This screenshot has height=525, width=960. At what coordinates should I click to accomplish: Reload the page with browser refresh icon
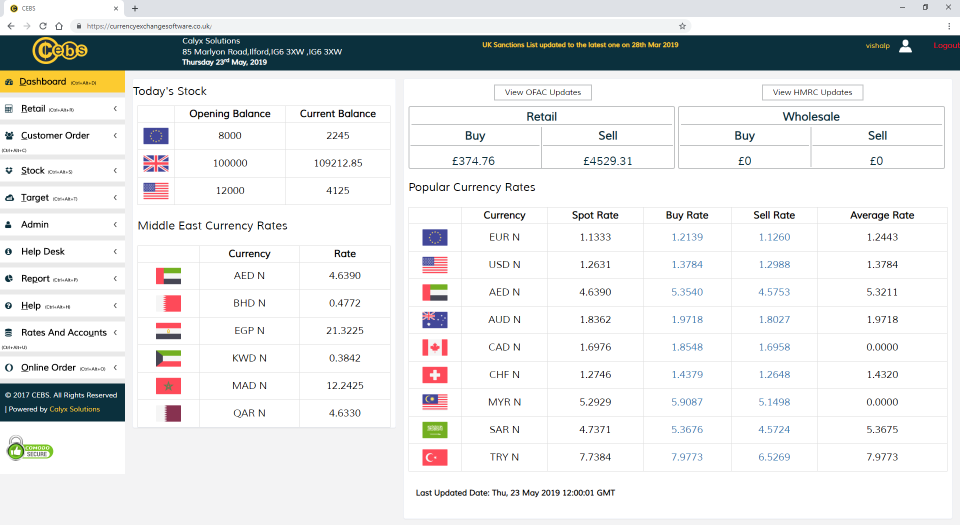click(x=43, y=26)
